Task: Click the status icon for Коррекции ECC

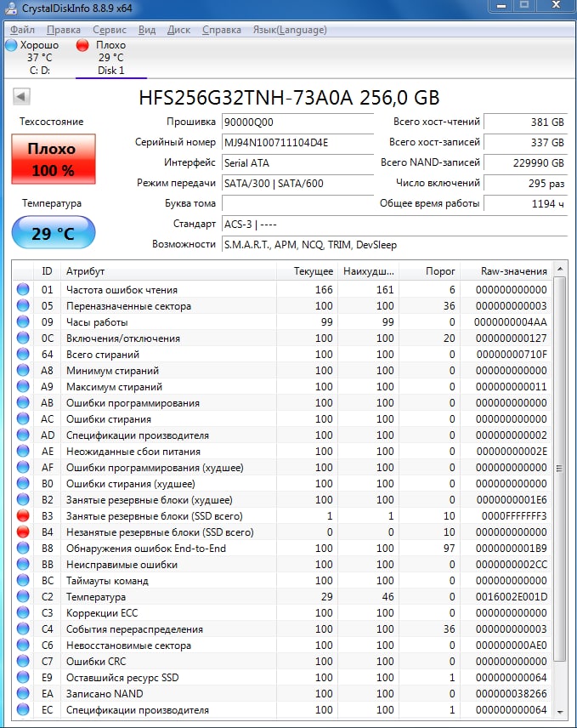Action: (x=23, y=613)
